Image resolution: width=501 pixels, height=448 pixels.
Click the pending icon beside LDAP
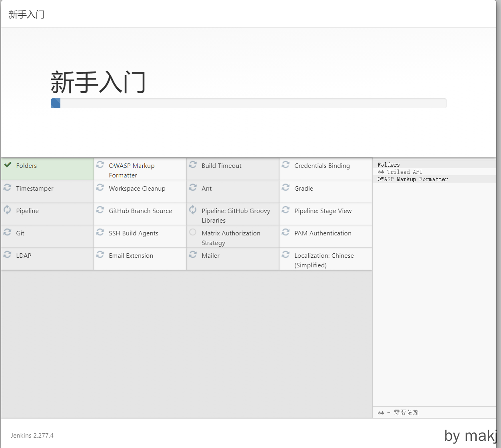click(x=8, y=255)
